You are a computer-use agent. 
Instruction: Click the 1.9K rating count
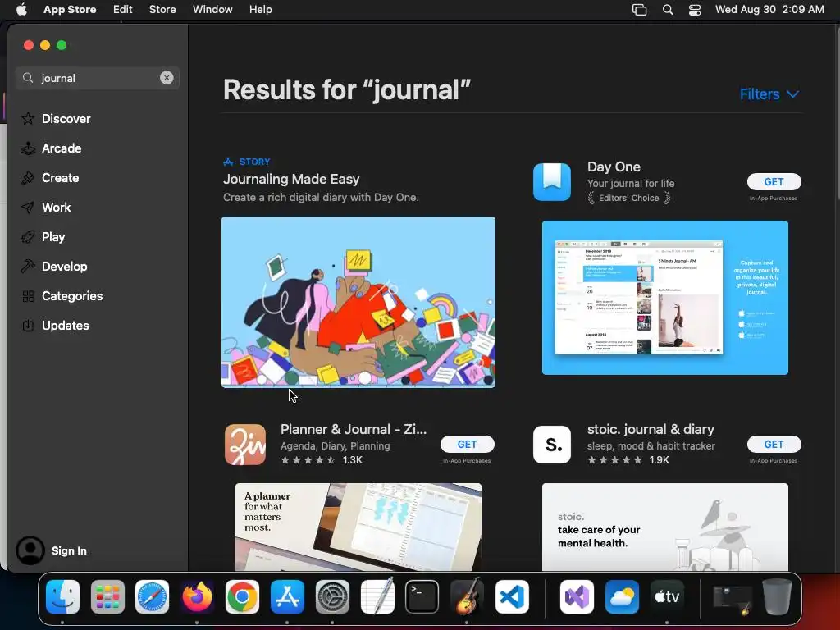pyautogui.click(x=659, y=459)
